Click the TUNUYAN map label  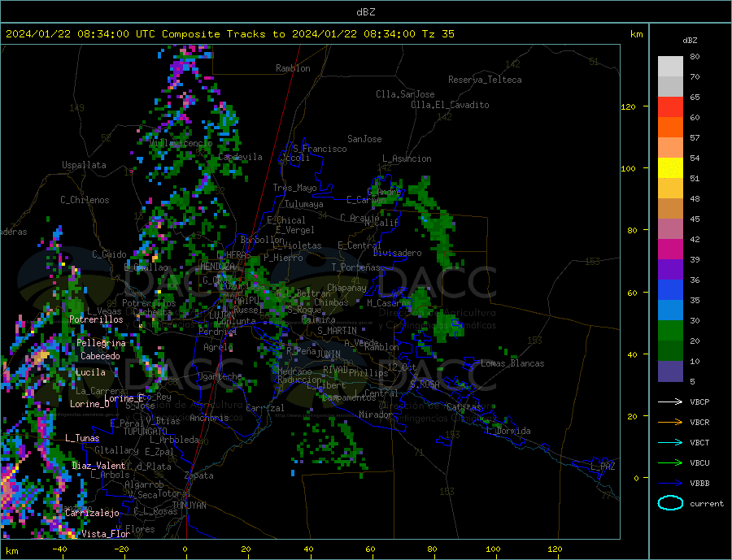[189, 506]
